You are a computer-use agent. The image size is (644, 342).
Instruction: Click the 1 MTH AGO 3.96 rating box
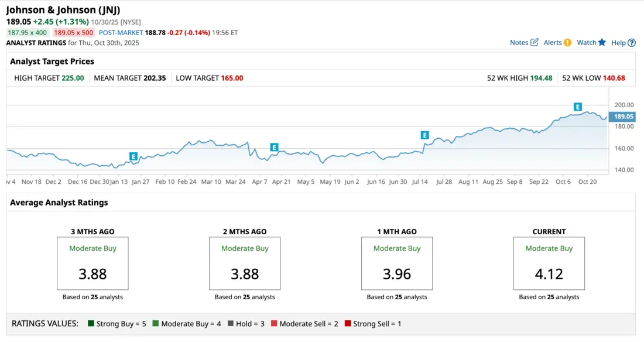(x=397, y=264)
